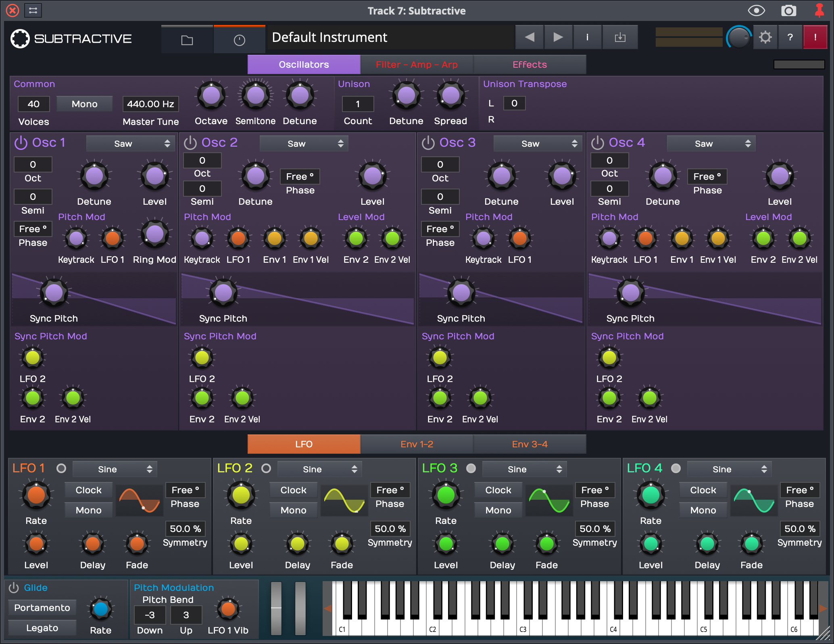Enable the Glide power toggle
Screen dimensions: 834x644
[x=14, y=588]
